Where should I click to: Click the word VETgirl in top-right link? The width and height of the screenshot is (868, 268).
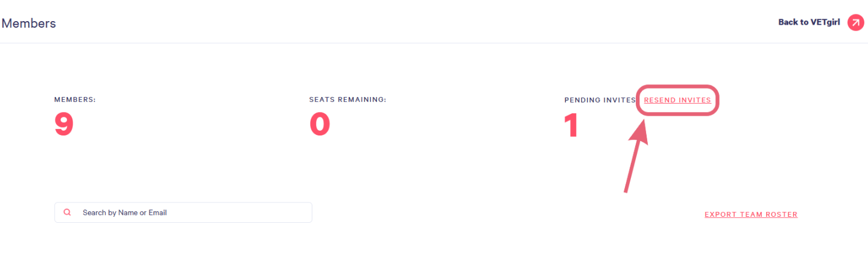tap(824, 22)
